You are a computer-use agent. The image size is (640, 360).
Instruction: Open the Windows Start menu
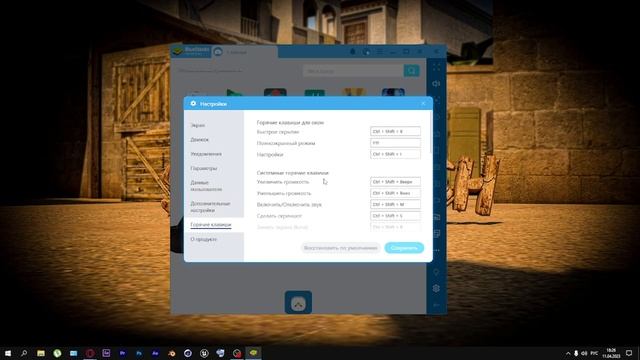[8, 353]
